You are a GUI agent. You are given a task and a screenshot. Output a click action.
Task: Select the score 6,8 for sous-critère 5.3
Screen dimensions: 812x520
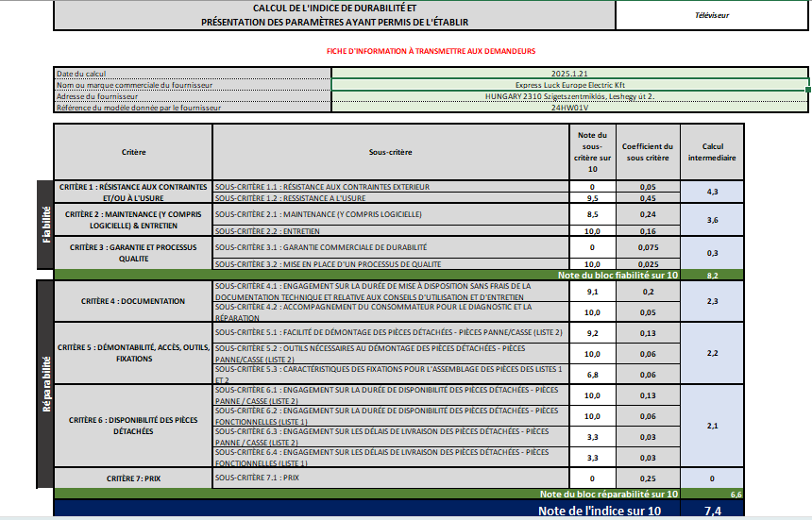[592, 374]
